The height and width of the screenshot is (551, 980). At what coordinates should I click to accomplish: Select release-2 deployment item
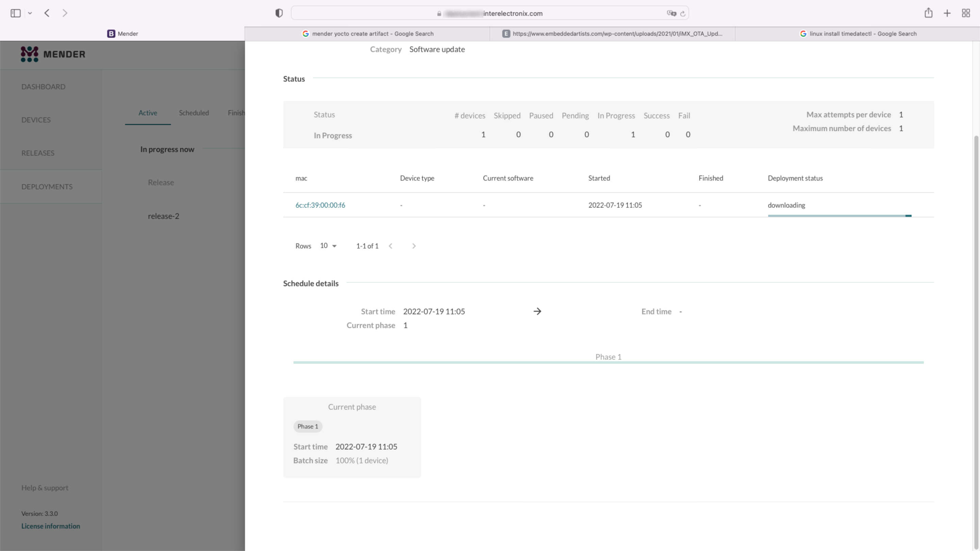pyautogui.click(x=164, y=215)
